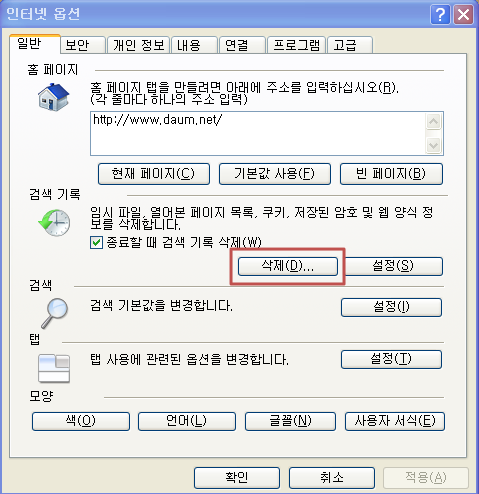The height and width of the screenshot is (494, 479).
Task: Click the home page house icon
Action: pos(54,97)
